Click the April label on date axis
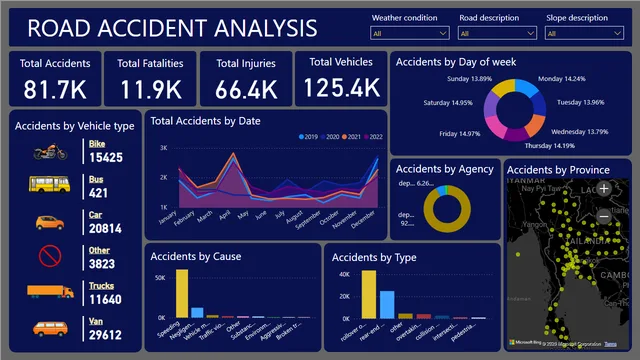This screenshot has width=640, height=360. coord(224,215)
